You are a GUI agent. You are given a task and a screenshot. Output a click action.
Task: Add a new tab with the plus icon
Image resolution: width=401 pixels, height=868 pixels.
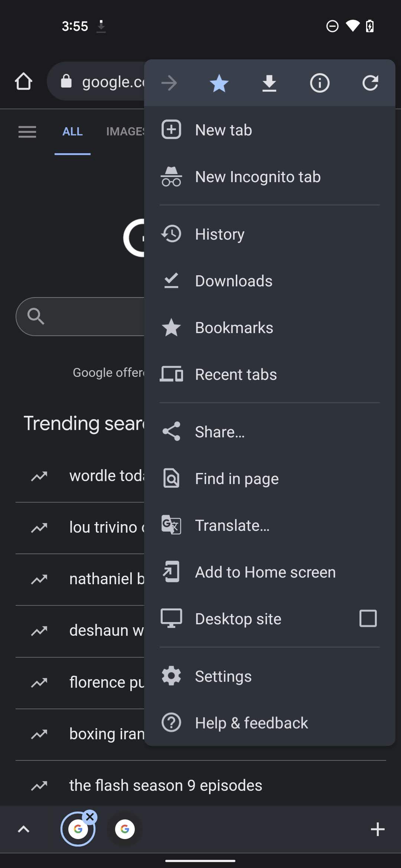[x=378, y=829]
